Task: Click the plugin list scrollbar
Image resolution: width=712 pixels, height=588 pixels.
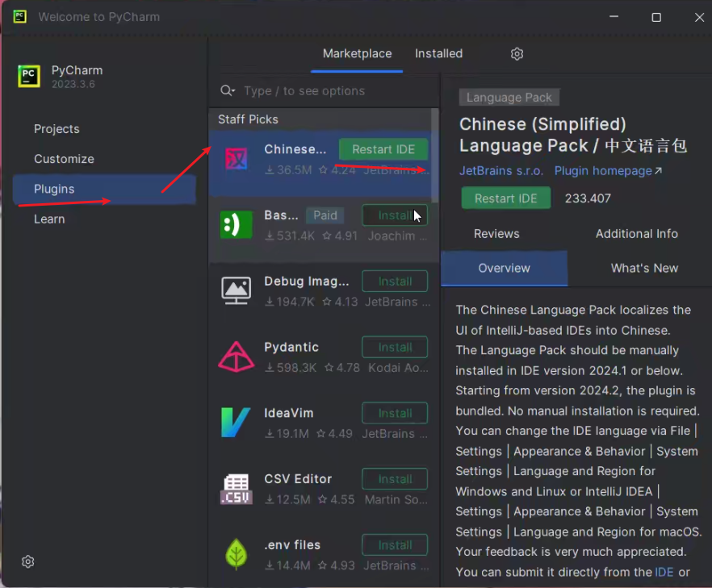Action: 434,156
